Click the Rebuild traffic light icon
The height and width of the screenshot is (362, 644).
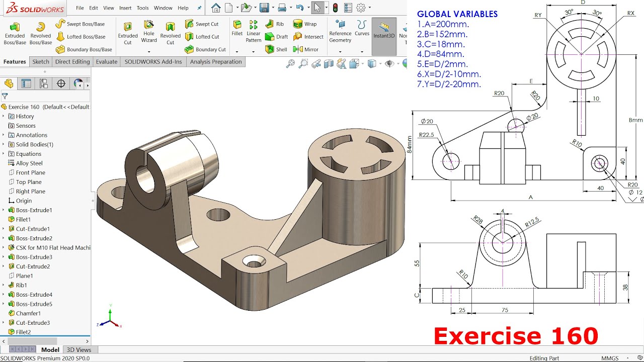point(335,8)
